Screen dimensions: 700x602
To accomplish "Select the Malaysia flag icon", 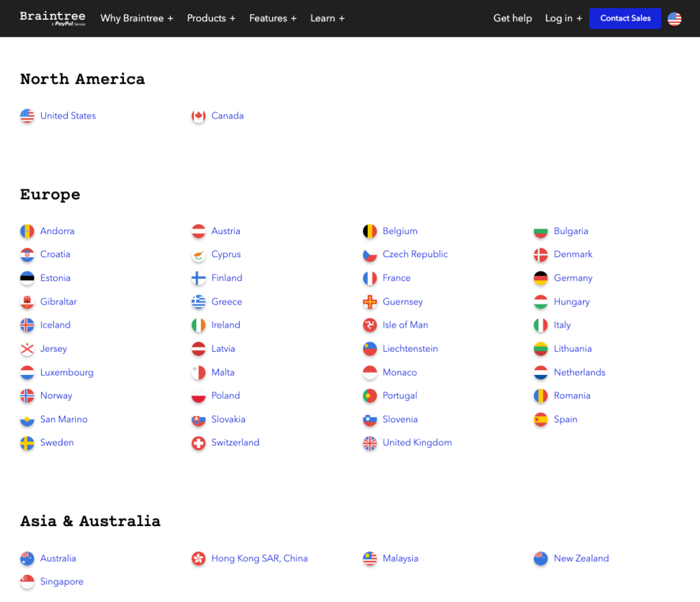I will [370, 559].
